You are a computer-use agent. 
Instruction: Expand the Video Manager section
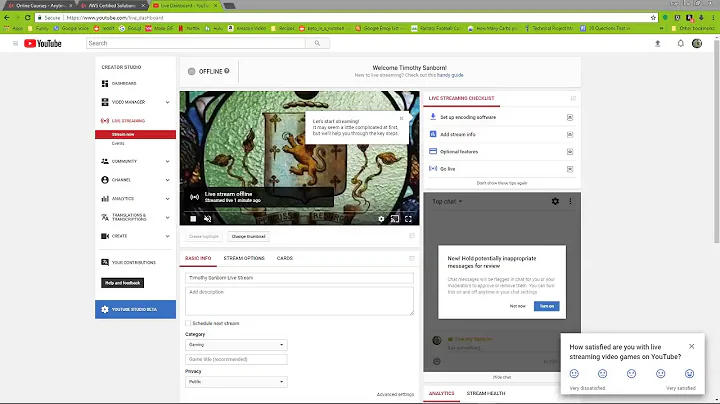coord(168,102)
